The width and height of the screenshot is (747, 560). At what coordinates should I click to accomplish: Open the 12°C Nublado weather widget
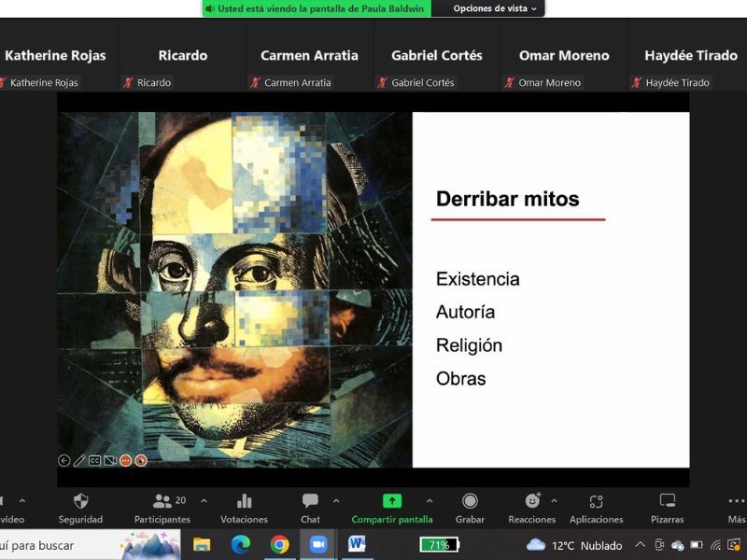[x=574, y=545]
